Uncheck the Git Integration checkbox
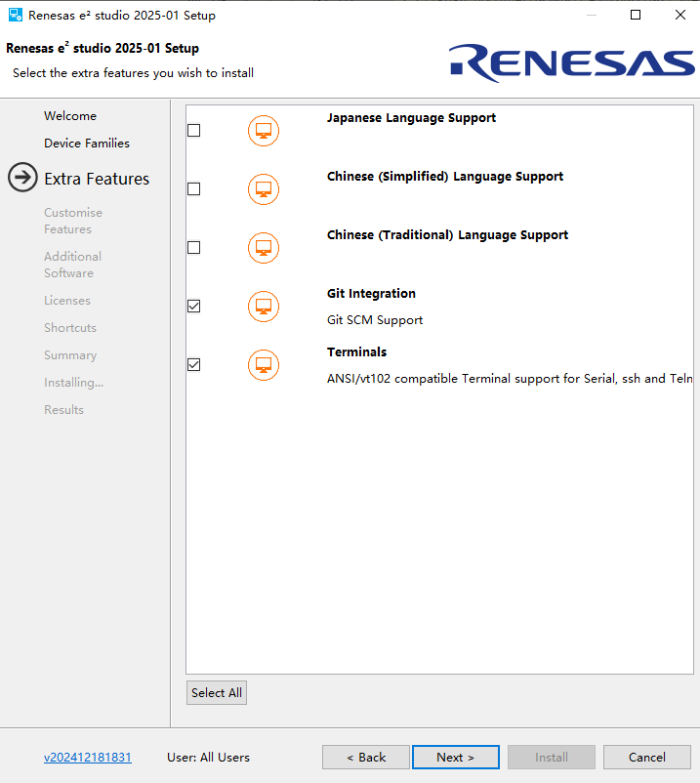 click(x=193, y=306)
